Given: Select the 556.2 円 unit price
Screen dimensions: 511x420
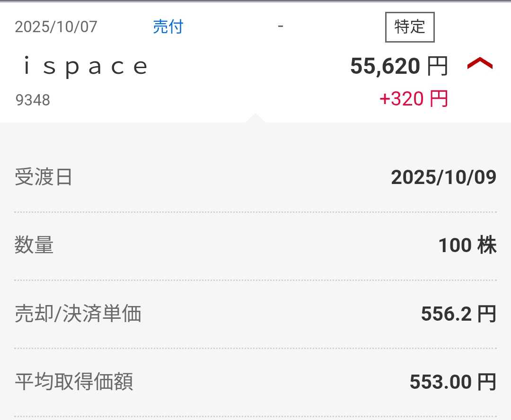Looking at the screenshot, I should tap(458, 314).
